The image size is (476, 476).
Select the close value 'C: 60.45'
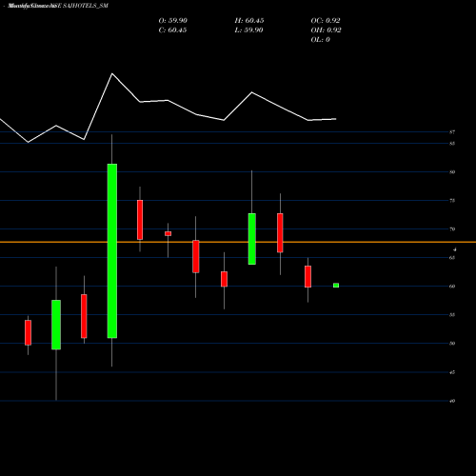click(x=172, y=30)
